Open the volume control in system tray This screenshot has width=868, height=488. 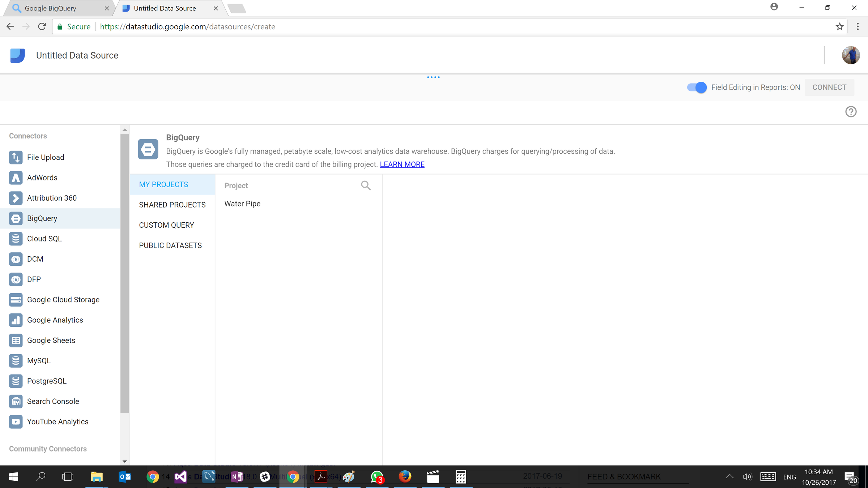(x=747, y=477)
